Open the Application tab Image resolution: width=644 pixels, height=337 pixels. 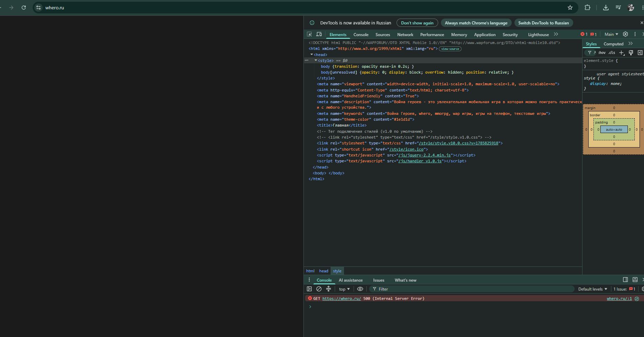point(485,34)
